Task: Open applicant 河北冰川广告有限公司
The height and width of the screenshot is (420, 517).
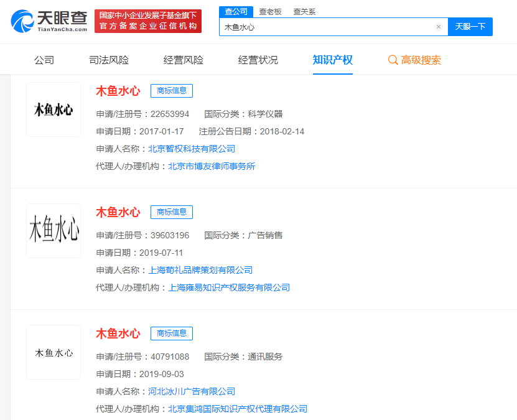Action: point(192,391)
